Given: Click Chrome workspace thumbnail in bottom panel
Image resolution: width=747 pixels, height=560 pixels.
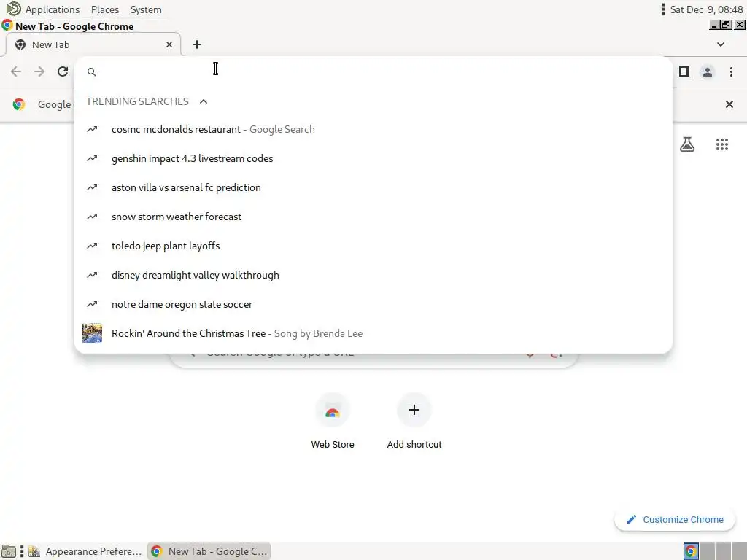Looking at the screenshot, I should pos(691,551).
